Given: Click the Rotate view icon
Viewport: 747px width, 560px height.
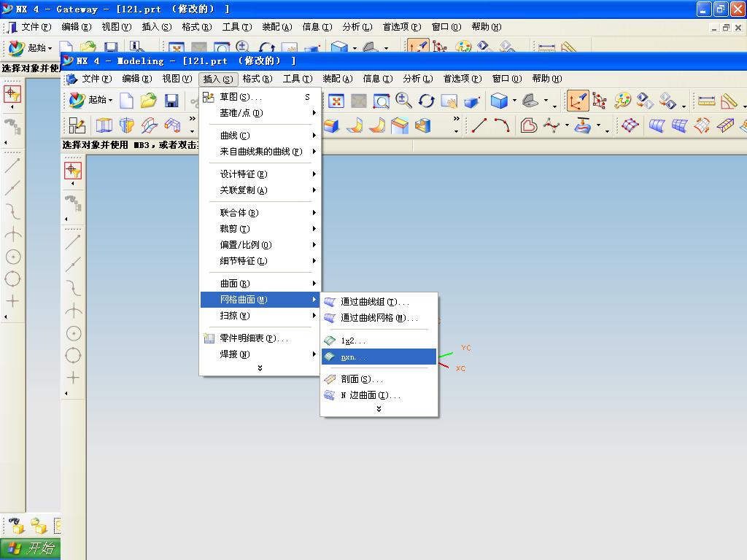Looking at the screenshot, I should 426,101.
